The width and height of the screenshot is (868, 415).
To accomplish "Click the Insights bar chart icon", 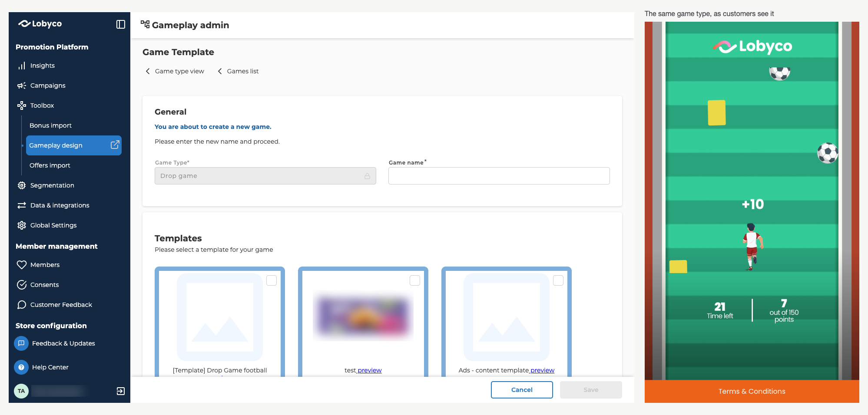I will click(22, 66).
